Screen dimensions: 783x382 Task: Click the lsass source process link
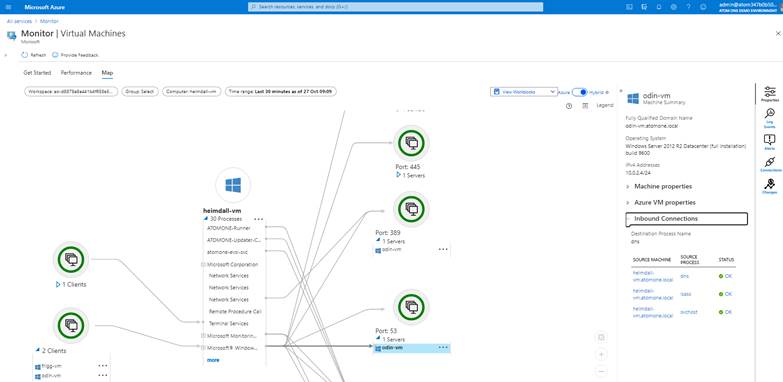pyautogui.click(x=685, y=294)
